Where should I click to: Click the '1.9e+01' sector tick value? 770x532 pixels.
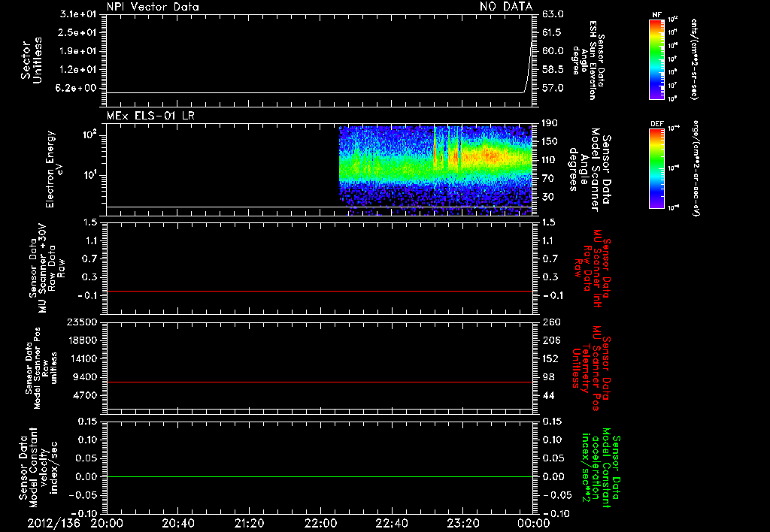coord(77,51)
